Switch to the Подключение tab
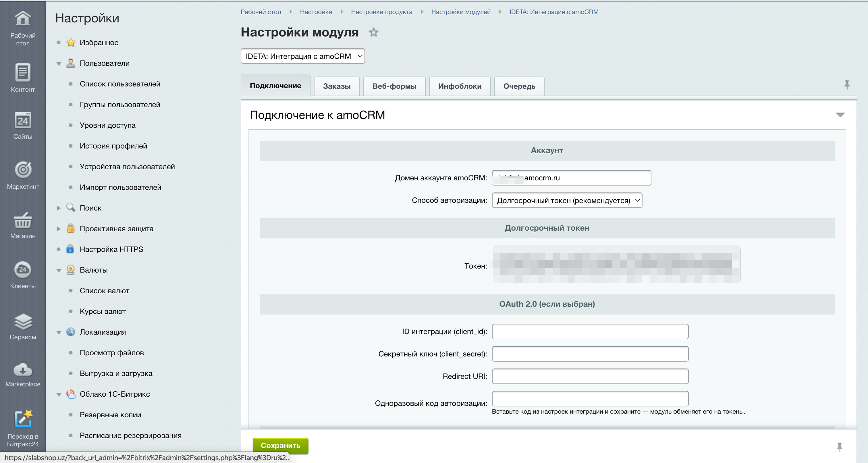This screenshot has width=868, height=463. pyautogui.click(x=275, y=86)
